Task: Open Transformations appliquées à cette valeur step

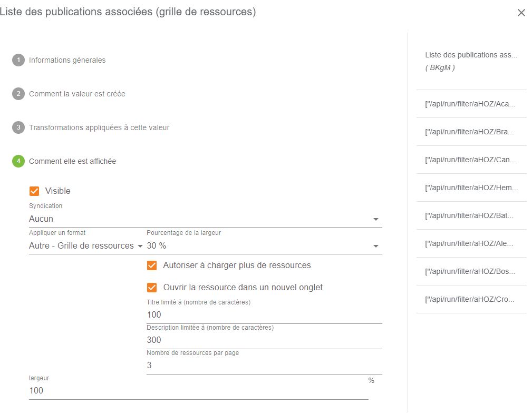Action: (x=99, y=127)
